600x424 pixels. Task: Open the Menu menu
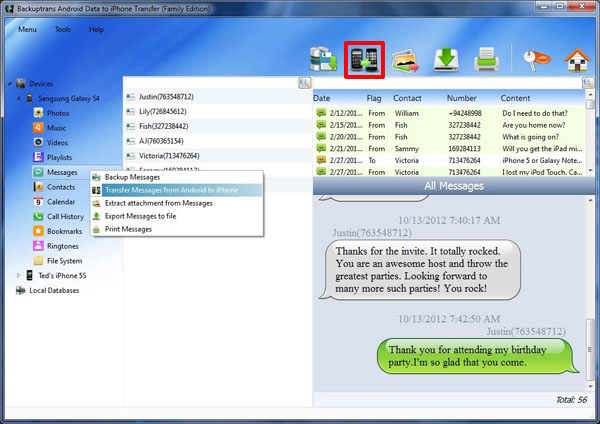(x=28, y=29)
